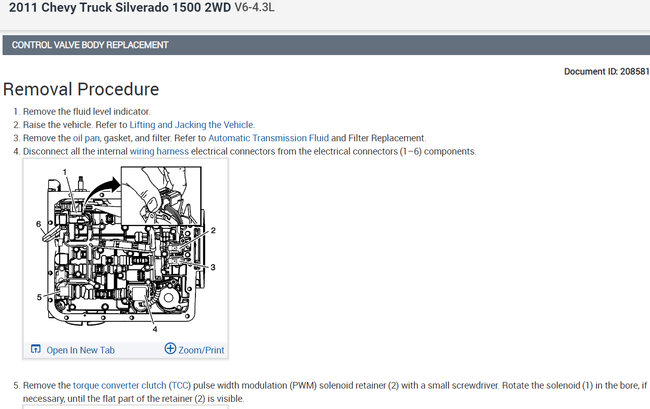The image size is (650, 409).
Task: Click the Removal Procedure heading
Action: pyautogui.click(x=81, y=89)
